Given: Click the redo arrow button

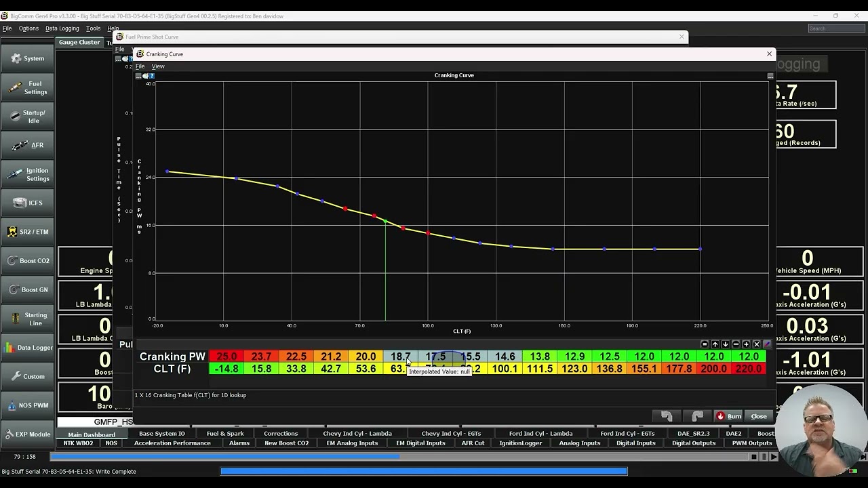Looking at the screenshot, I should coord(697,416).
